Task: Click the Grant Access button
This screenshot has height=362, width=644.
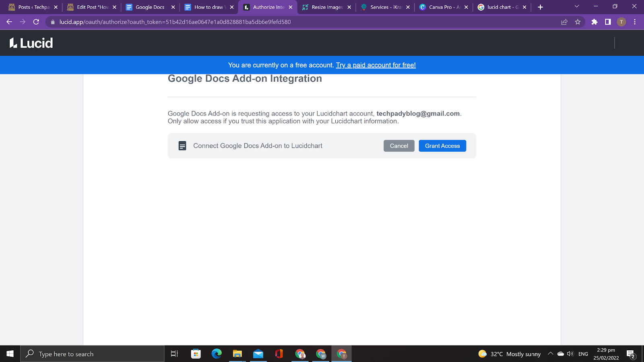Action: pyautogui.click(x=442, y=146)
